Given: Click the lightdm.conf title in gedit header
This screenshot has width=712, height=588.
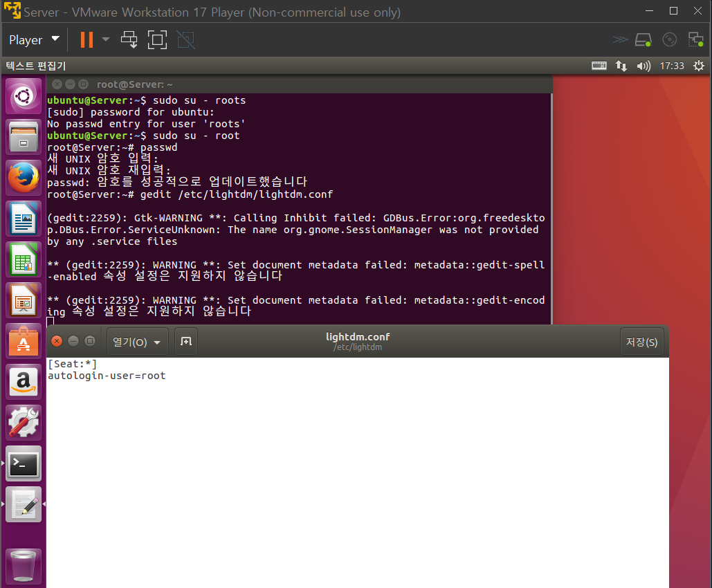Looking at the screenshot, I should click(358, 337).
